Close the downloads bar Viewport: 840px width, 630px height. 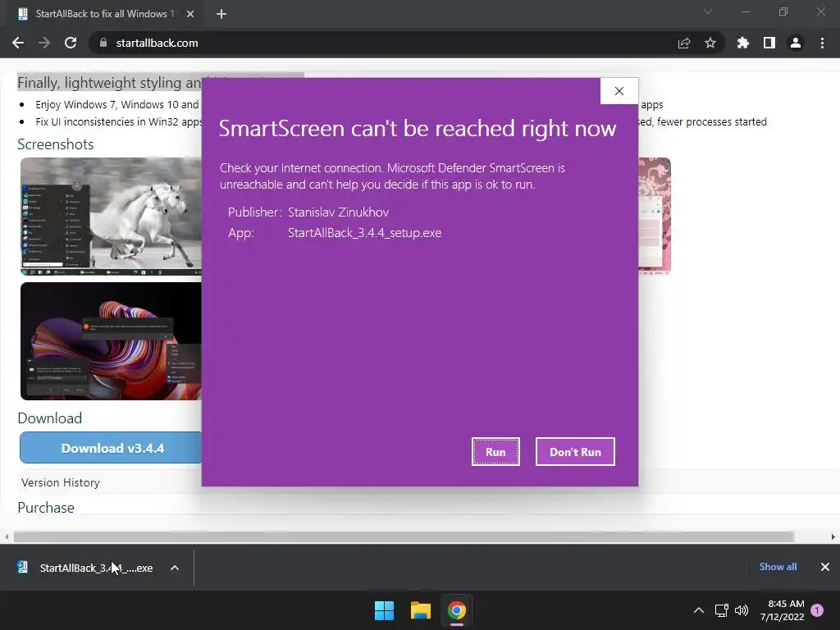pos(825,567)
